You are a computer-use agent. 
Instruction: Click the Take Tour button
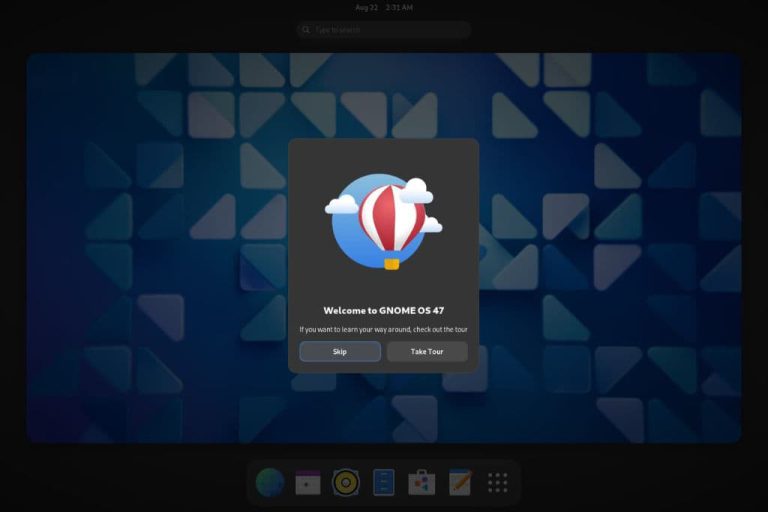pyautogui.click(x=427, y=351)
